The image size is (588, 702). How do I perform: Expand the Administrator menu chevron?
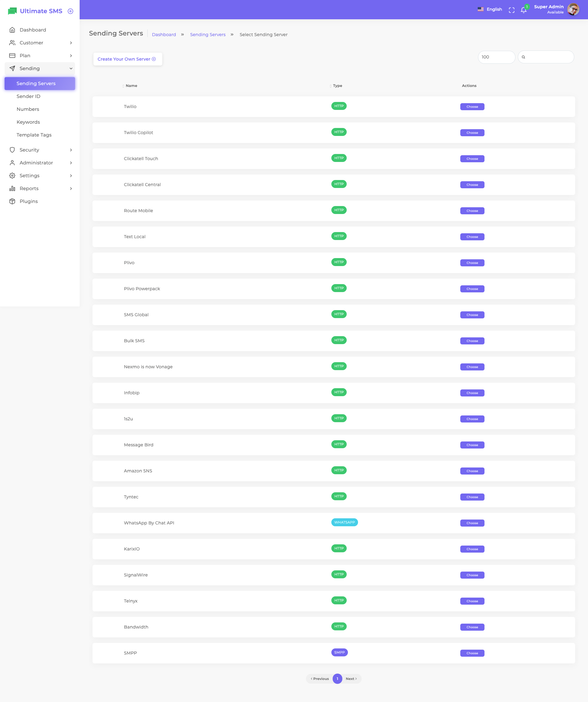(x=71, y=163)
